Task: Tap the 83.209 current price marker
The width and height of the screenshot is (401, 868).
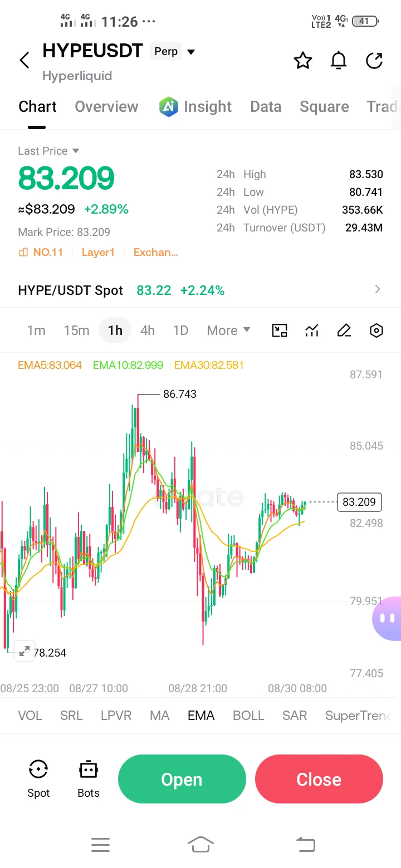Action: tap(359, 502)
